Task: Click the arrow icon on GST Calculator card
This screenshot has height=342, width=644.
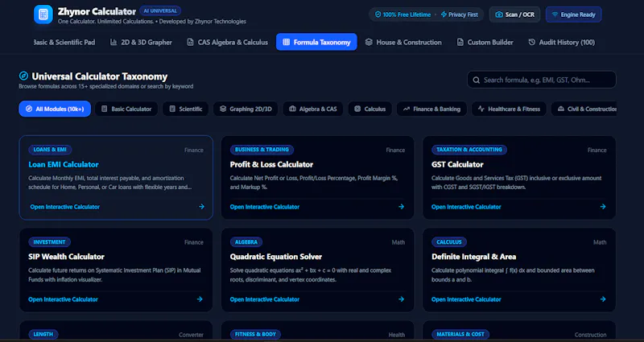Action: pos(602,207)
